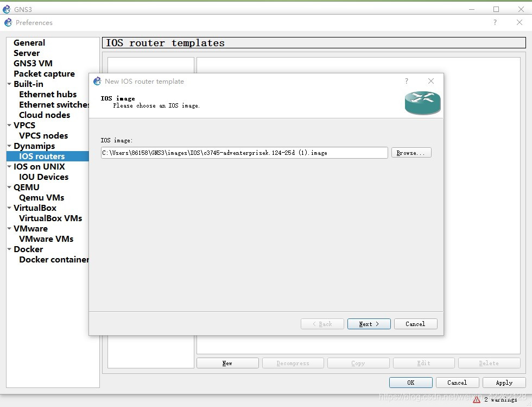The height and width of the screenshot is (407, 532).
Task: Select Ethernet hubs entry
Action: 48,94
